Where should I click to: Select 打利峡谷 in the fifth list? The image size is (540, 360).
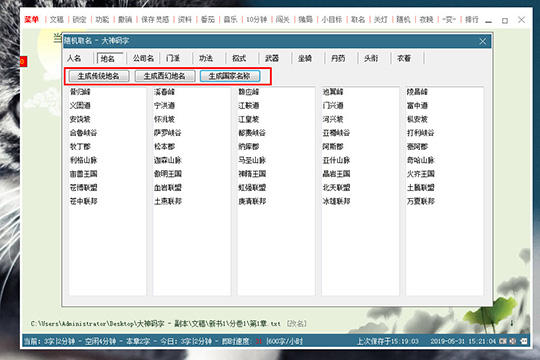click(x=421, y=133)
